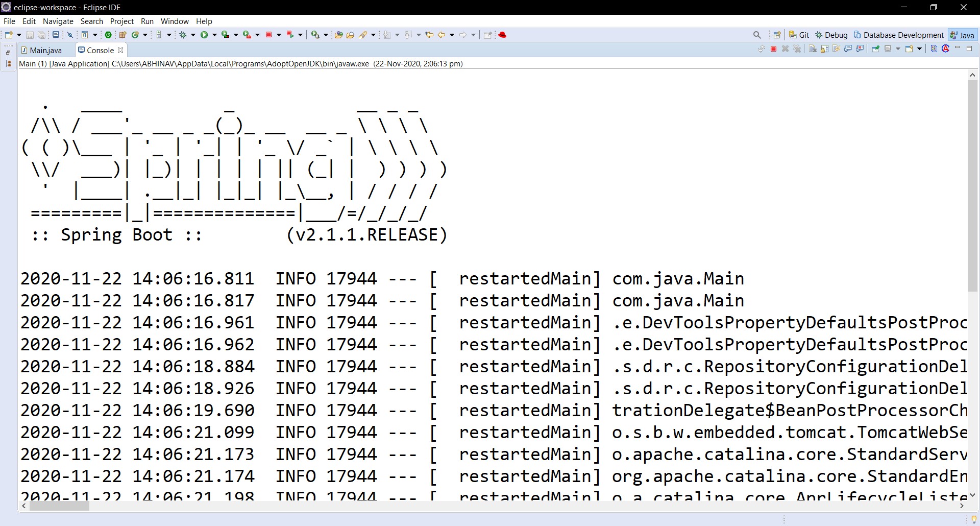Click the Debug bug icon in toolbar
The height and width of the screenshot is (526, 980).
(183, 35)
